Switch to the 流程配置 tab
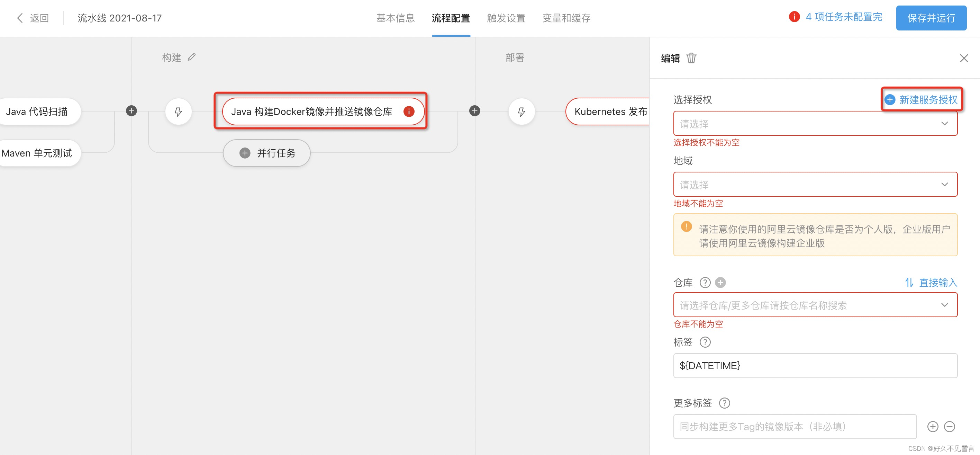This screenshot has height=455, width=980. 451,18
